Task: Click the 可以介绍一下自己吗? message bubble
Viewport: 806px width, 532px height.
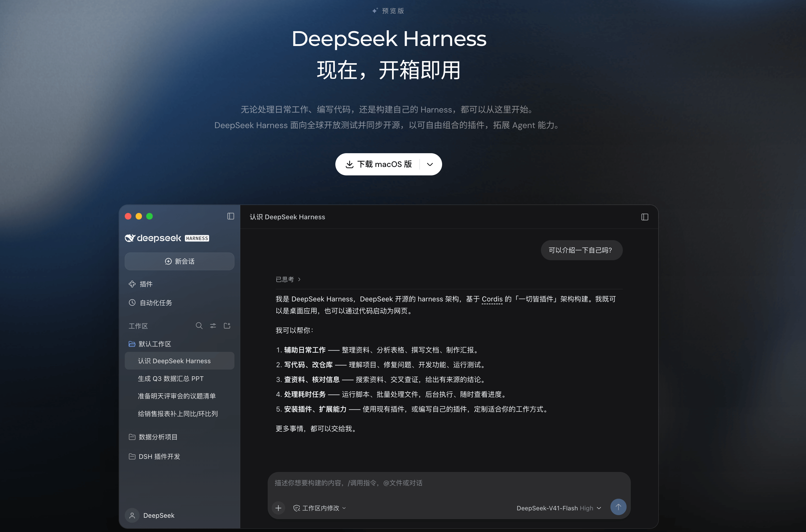Action: click(x=581, y=250)
